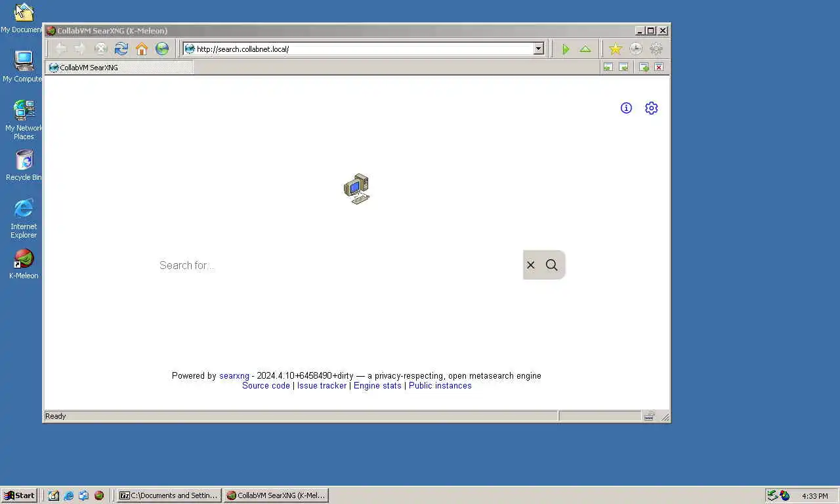
Task: Expand the URL bar dropdown arrow
Action: pos(538,49)
